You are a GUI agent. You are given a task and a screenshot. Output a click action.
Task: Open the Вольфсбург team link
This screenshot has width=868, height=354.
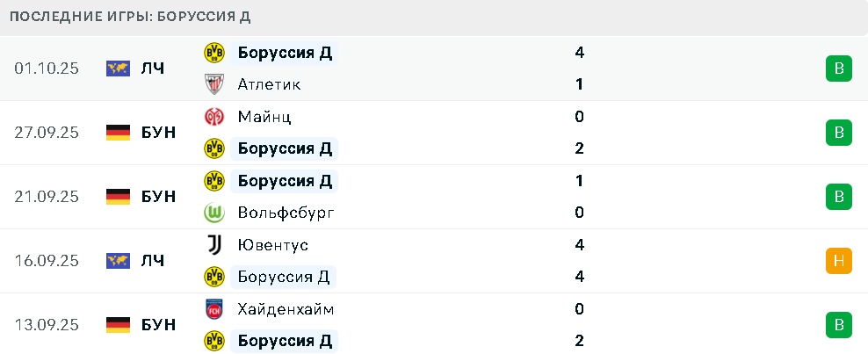click(286, 213)
